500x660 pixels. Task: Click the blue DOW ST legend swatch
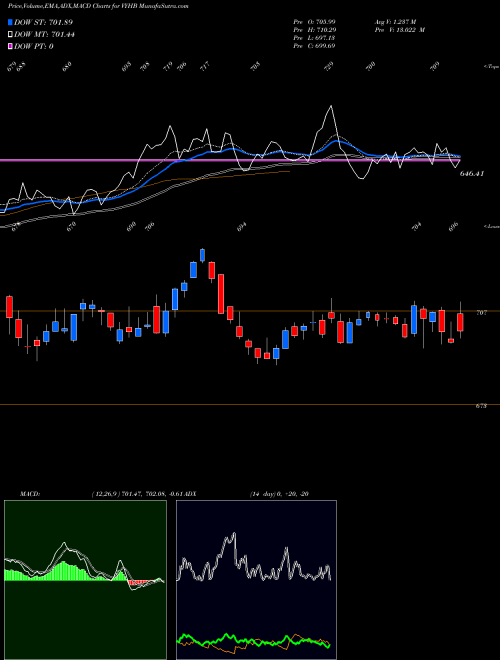[10, 22]
